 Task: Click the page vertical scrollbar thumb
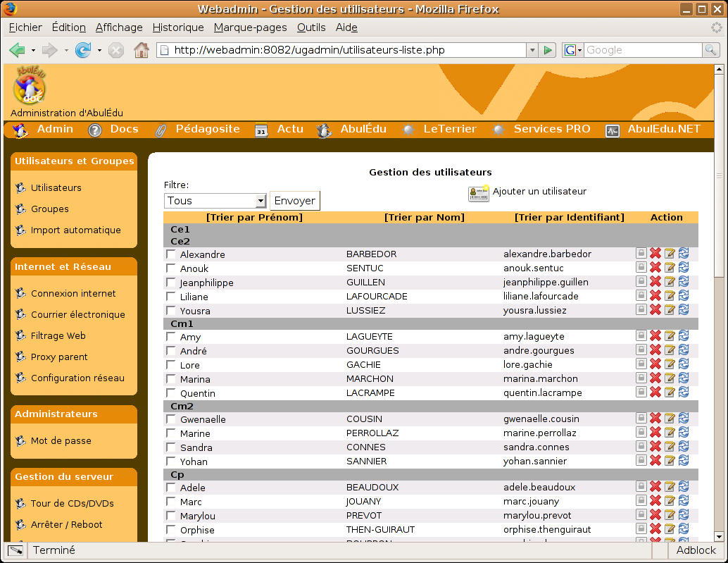(719, 177)
